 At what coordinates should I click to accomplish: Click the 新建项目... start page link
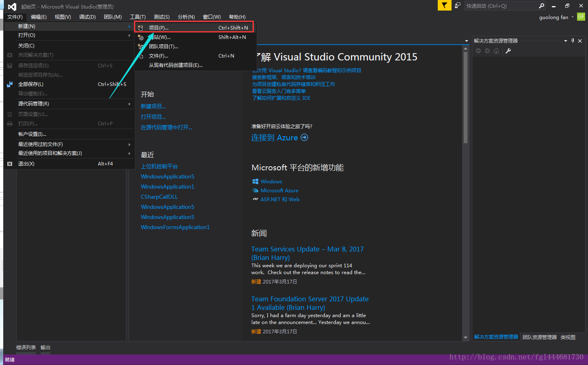click(x=153, y=106)
